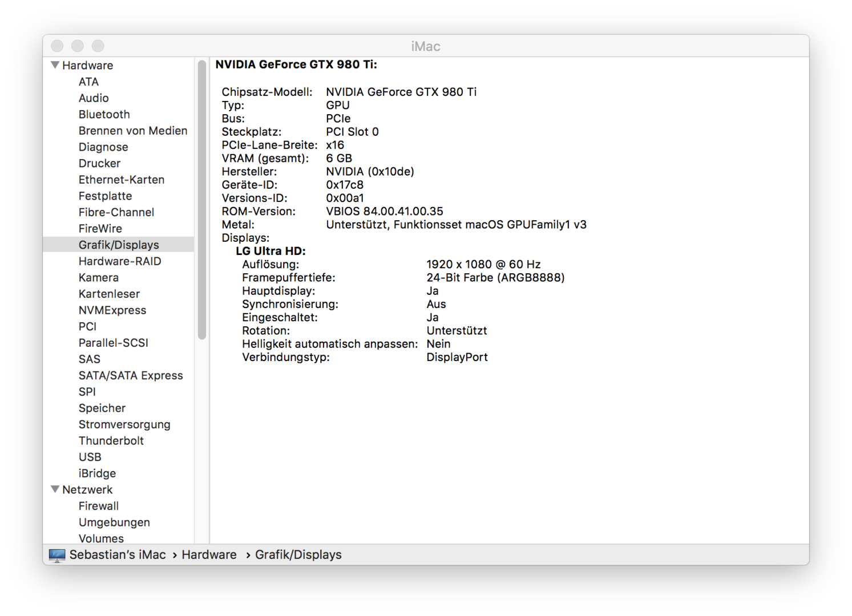
Task: Select Festplatte in the sidebar
Action: [x=106, y=196]
